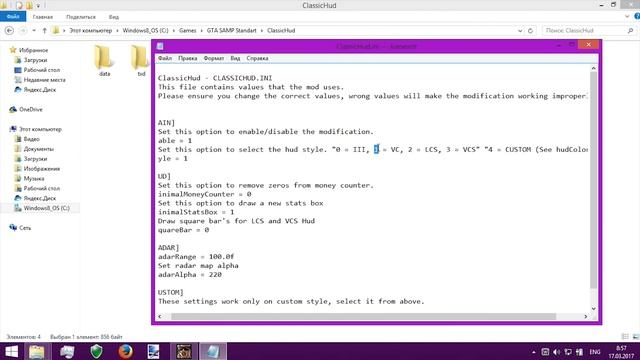The width and height of the screenshot is (640, 360).
Task: Launch Firefox from the taskbar
Action: click(126, 351)
